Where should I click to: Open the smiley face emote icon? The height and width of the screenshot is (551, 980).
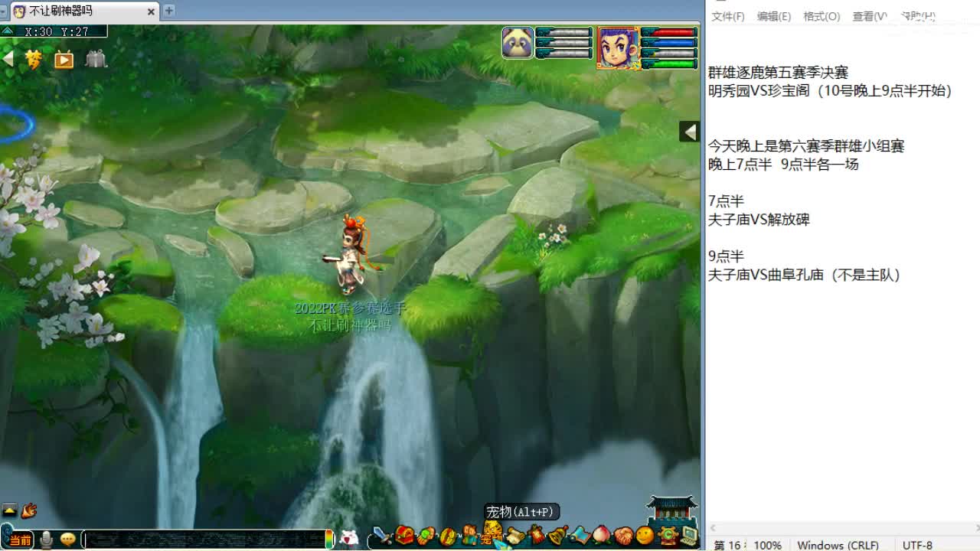coord(645,535)
